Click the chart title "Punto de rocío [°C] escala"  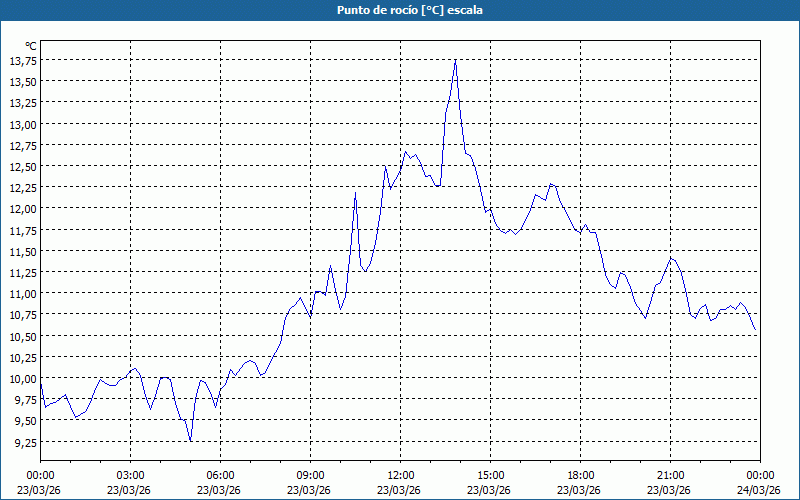[400, 10]
